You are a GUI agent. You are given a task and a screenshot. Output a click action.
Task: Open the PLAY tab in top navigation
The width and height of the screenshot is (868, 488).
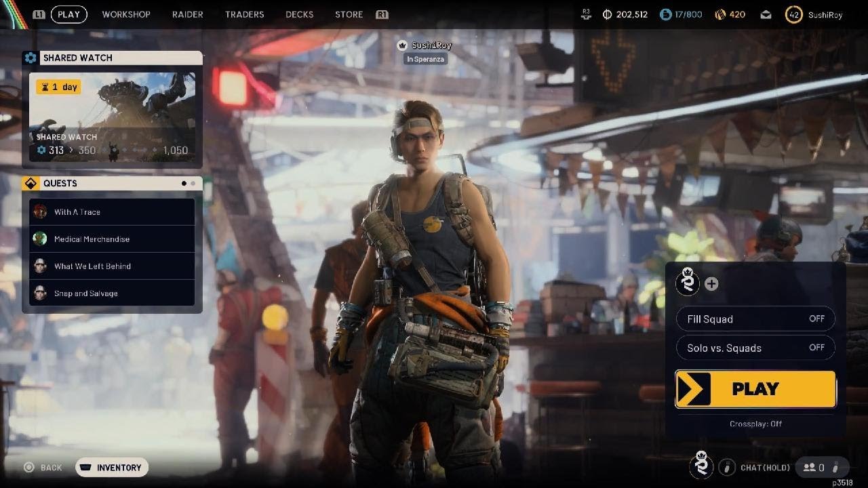[x=68, y=14]
